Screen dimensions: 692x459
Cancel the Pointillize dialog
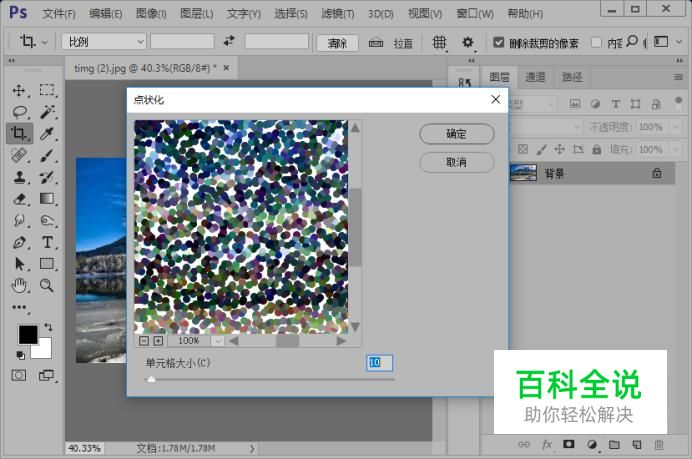click(456, 162)
